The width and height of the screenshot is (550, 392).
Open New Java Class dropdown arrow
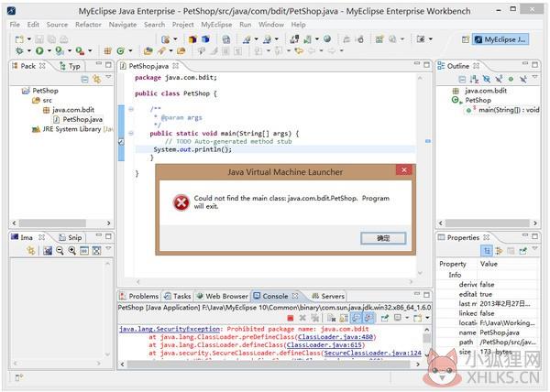(130, 51)
